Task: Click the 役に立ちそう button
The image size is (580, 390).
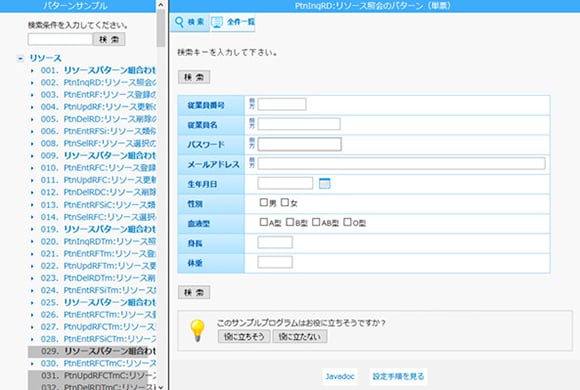Action: tap(244, 337)
